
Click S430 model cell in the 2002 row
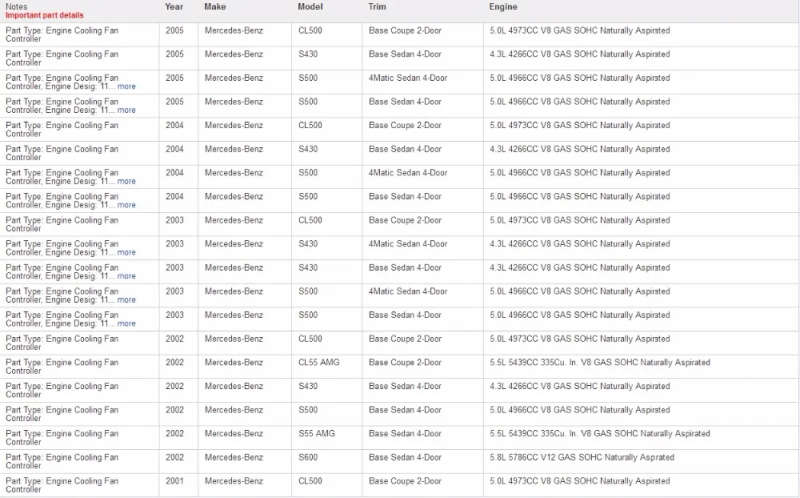click(x=308, y=386)
